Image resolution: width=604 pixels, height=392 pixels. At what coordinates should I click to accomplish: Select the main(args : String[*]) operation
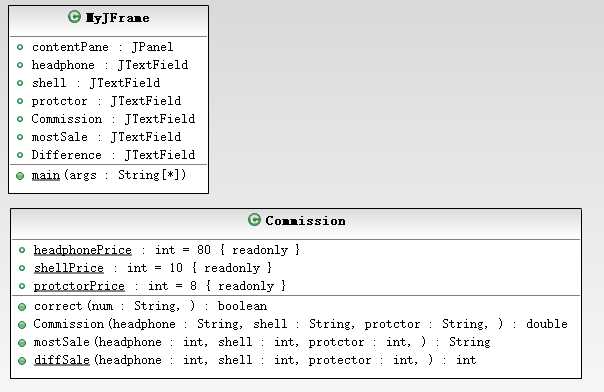coord(109,175)
